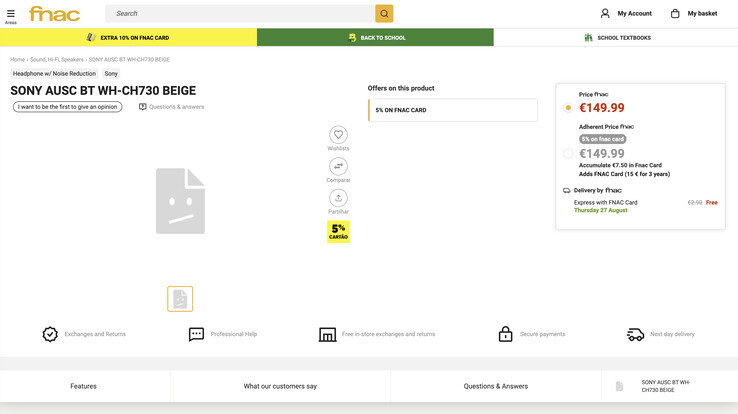Jump to the Features section tab
The width and height of the screenshot is (738, 414).
[x=84, y=386]
